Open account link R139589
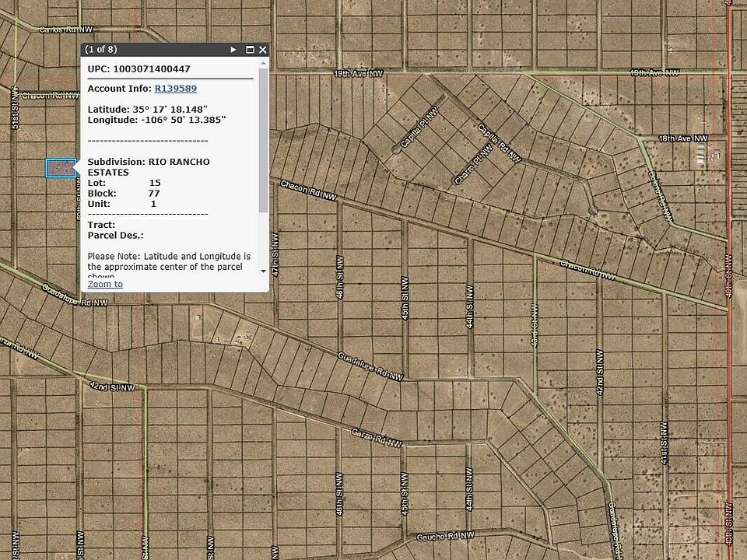 coord(175,89)
